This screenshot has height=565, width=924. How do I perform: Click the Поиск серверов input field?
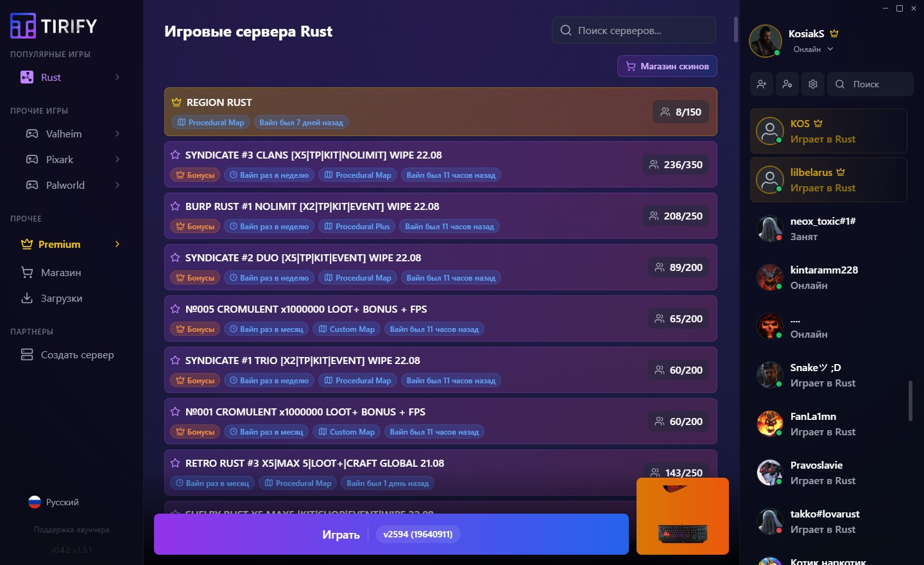(634, 30)
